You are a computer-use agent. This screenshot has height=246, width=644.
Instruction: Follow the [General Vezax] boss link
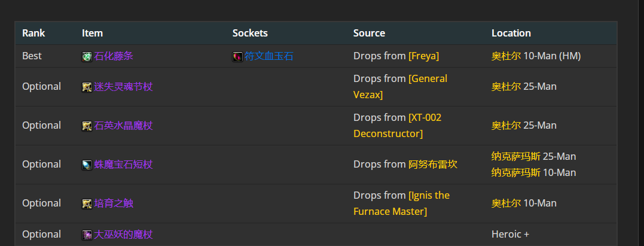tap(401, 87)
